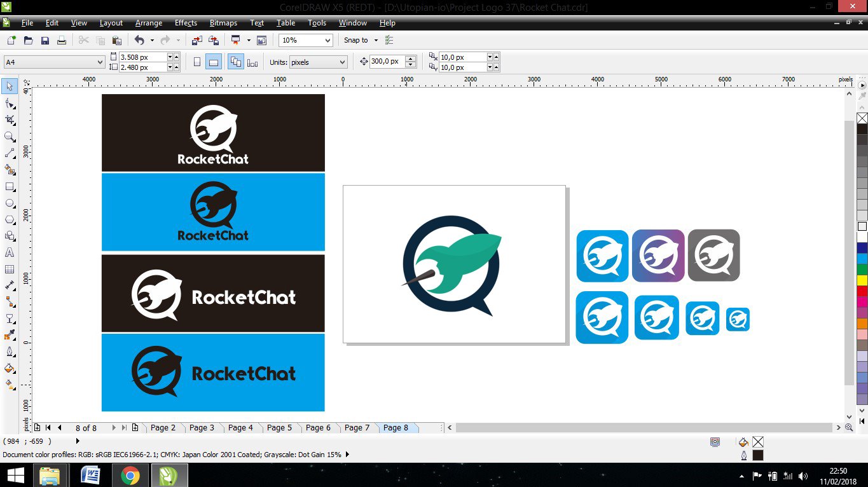Screen dimensions: 868x487
Task: Select the Fill tool bucket
Action: pyautogui.click(x=10, y=368)
